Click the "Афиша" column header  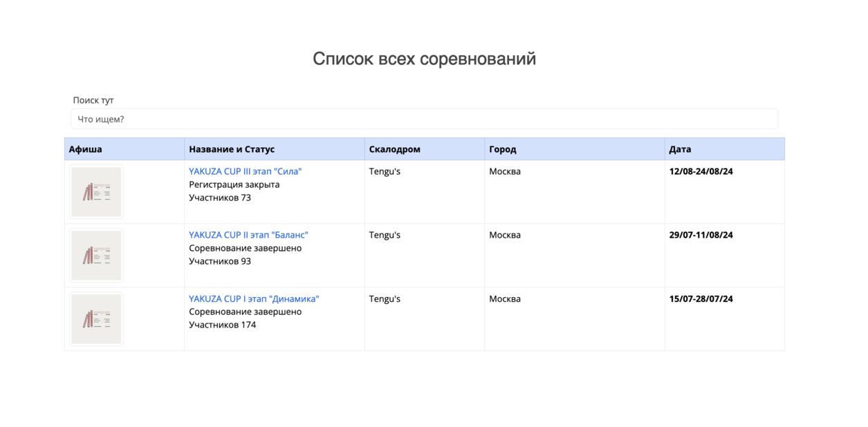(86, 149)
